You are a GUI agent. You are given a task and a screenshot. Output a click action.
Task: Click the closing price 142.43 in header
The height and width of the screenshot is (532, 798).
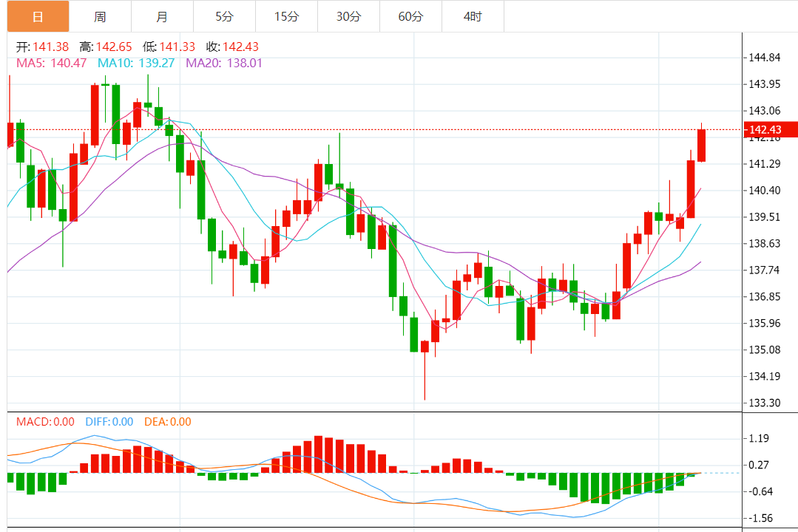[x=240, y=47]
